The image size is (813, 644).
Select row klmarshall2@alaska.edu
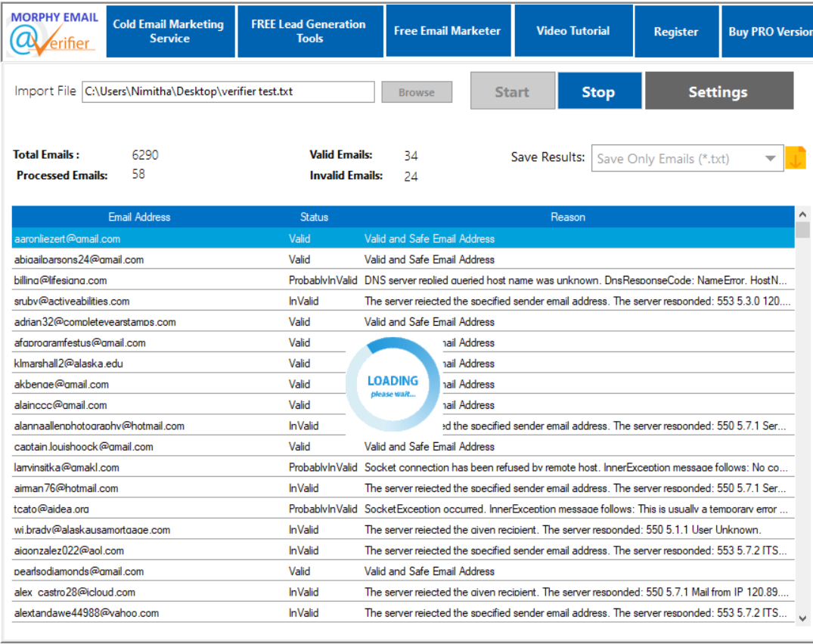[x=403, y=363]
